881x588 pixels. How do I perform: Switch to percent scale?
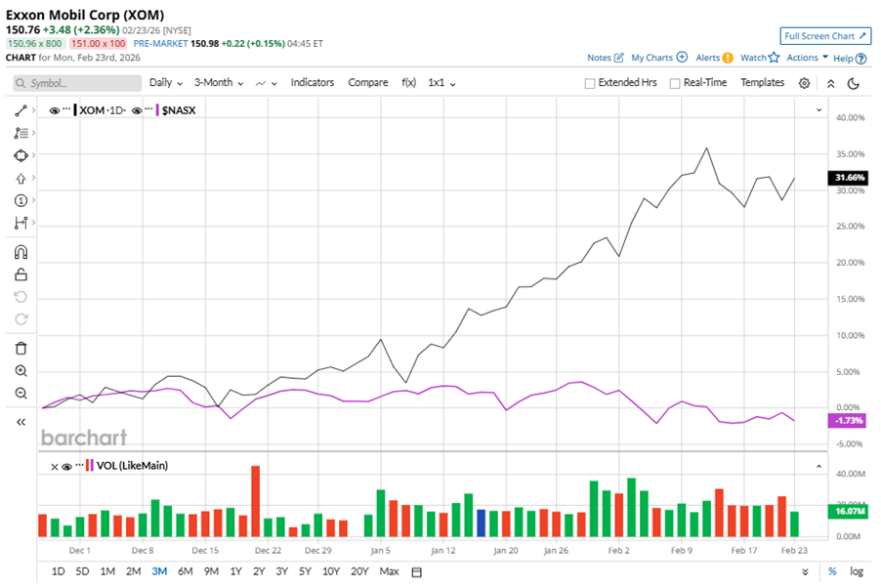click(832, 571)
